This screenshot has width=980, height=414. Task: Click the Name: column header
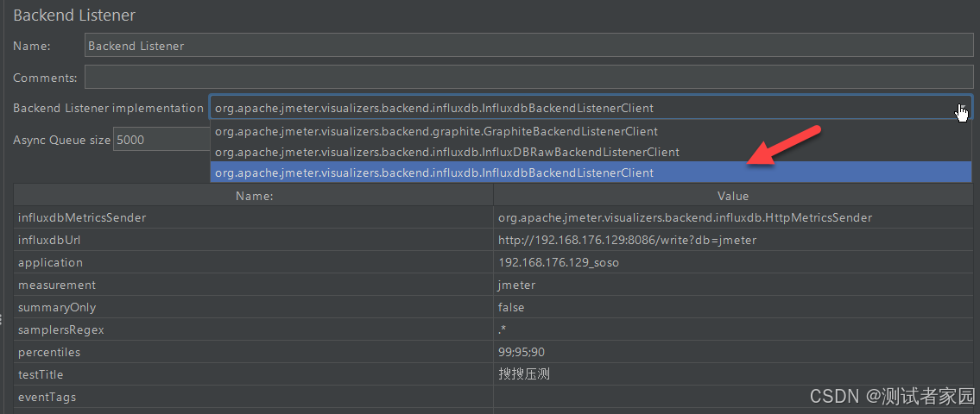click(x=254, y=196)
